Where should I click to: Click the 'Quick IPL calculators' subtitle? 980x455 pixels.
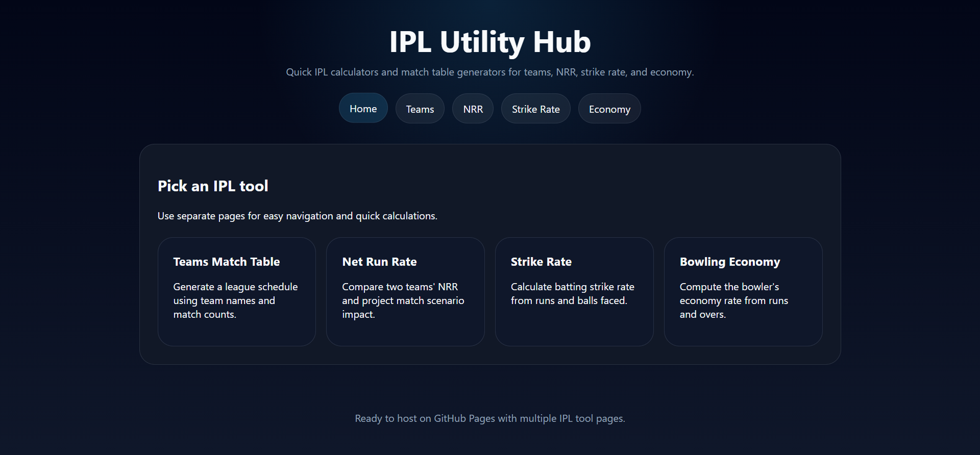coord(490,72)
